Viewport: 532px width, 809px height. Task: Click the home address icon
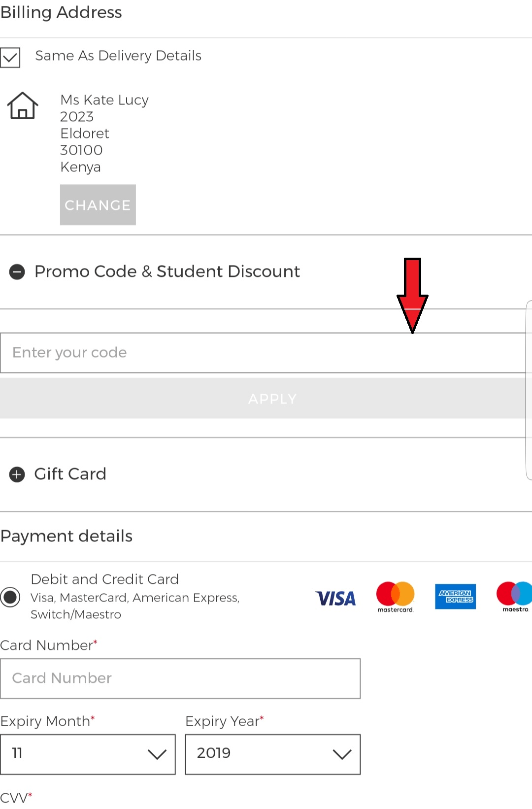click(x=23, y=105)
